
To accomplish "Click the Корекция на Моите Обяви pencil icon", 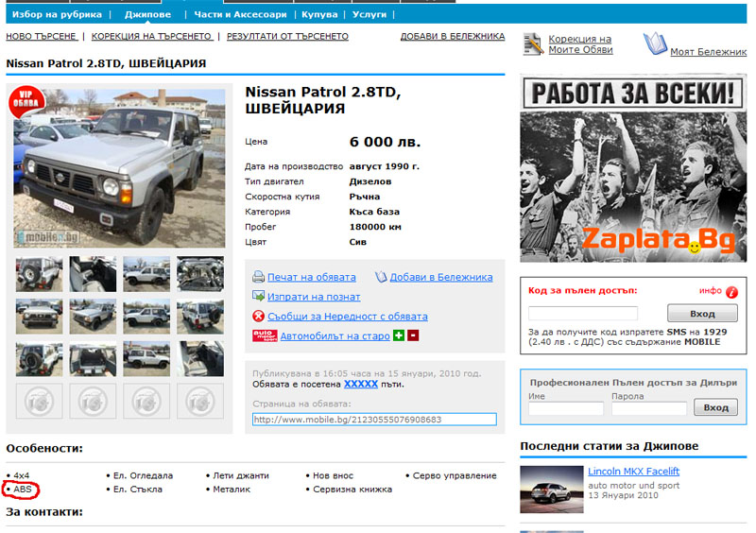I will click(x=534, y=43).
